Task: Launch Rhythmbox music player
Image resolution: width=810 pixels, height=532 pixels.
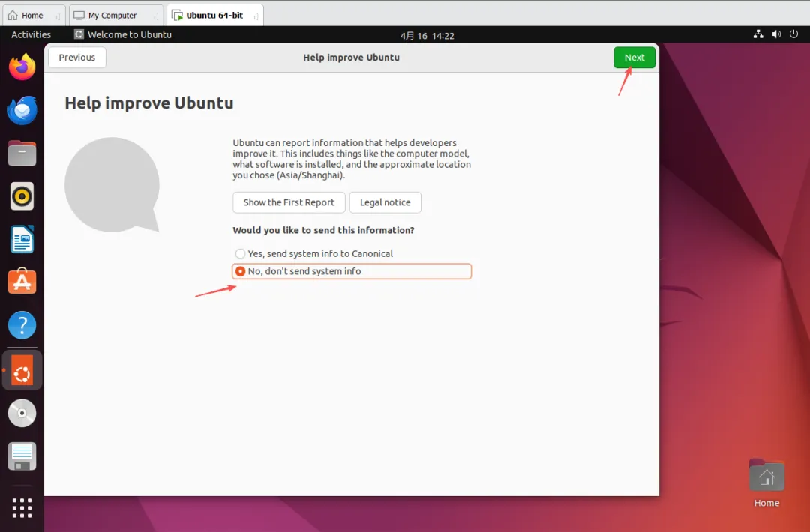Action: [x=22, y=196]
